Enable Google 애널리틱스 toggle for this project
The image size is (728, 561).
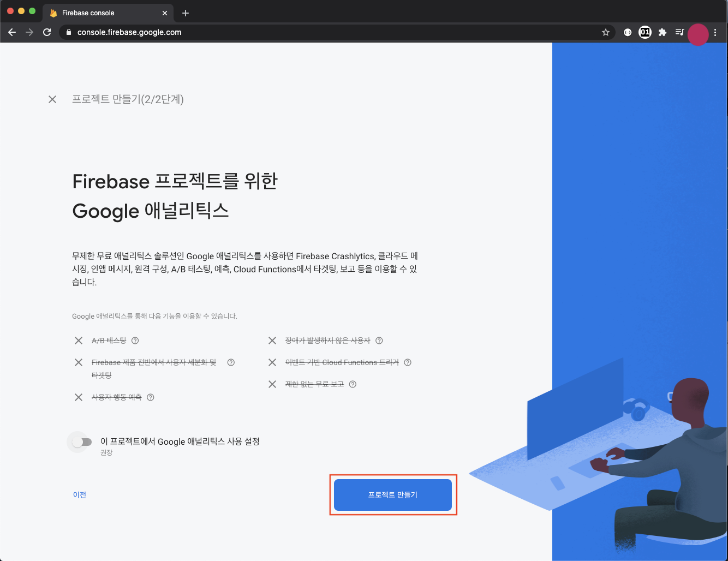pyautogui.click(x=82, y=442)
